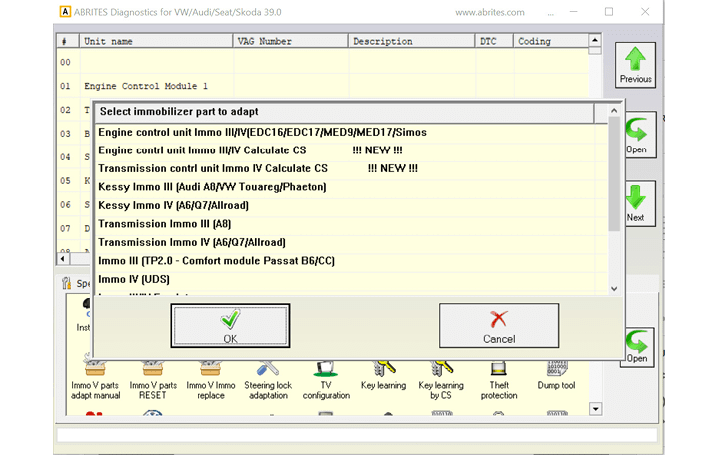The height and width of the screenshot is (455, 719).
Task: Select Transmission Immo IV (A6/Q7/Allroad)
Action: pyautogui.click(x=192, y=242)
